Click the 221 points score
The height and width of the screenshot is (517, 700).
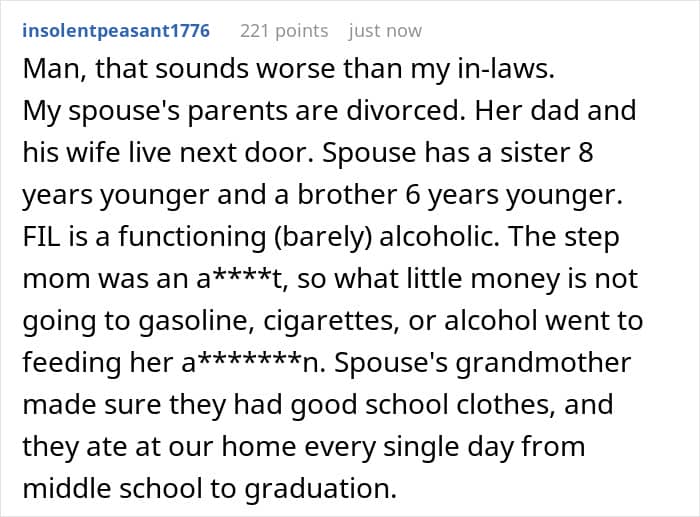[x=284, y=31]
